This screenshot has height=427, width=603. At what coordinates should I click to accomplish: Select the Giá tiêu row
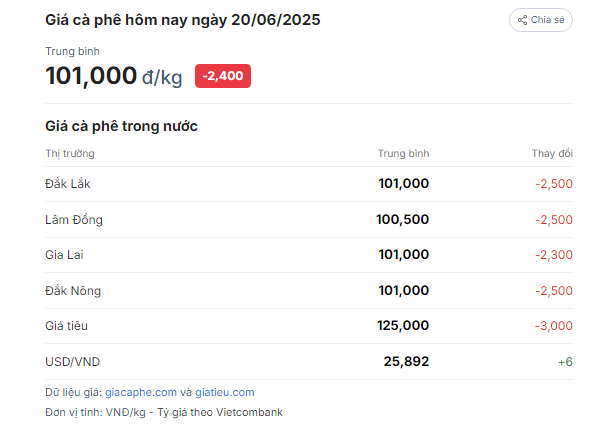[x=309, y=326]
